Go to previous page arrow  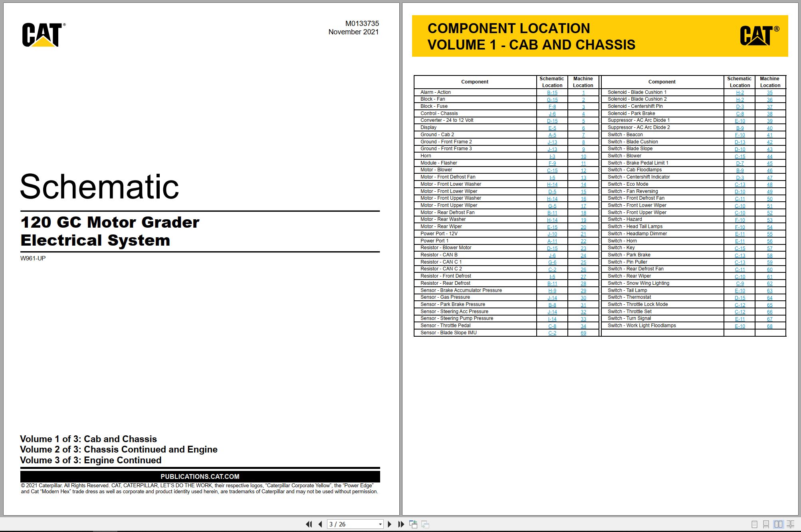tap(320, 524)
